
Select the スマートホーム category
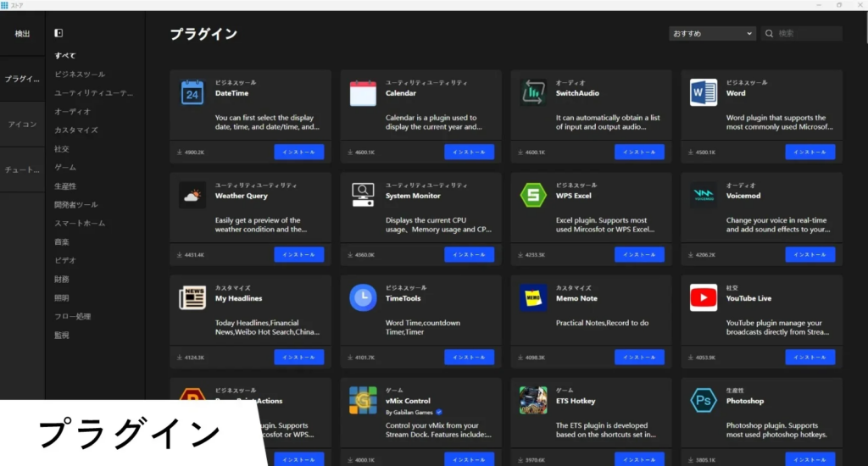click(x=80, y=224)
